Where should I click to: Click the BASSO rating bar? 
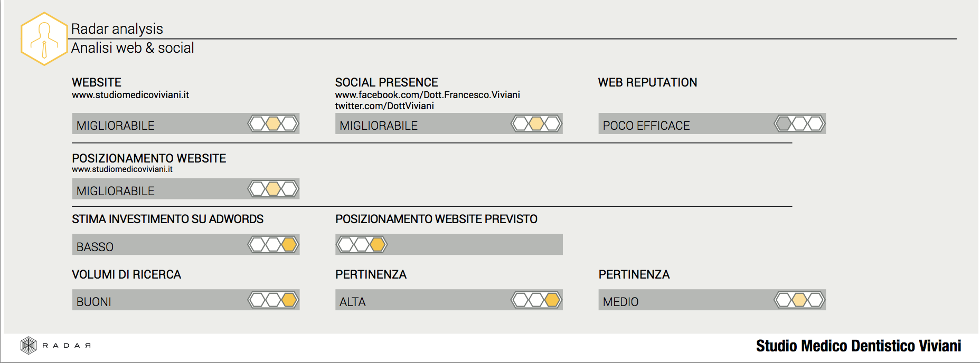pyautogui.click(x=158, y=245)
